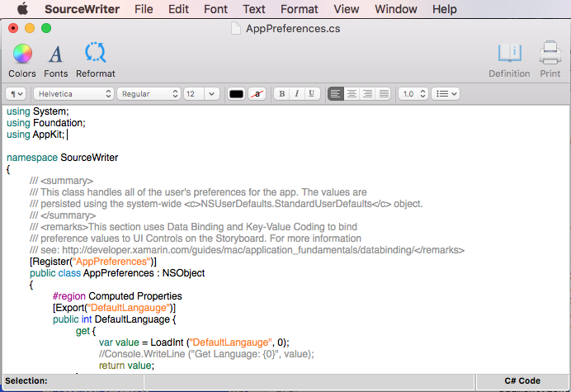Click the C# Code status bar label

coord(522,380)
